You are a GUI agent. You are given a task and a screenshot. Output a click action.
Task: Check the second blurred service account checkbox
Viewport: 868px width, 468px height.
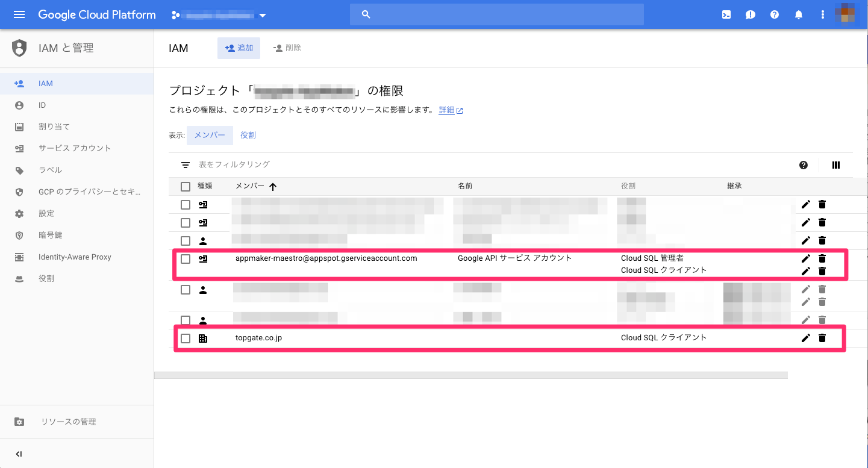pos(186,223)
